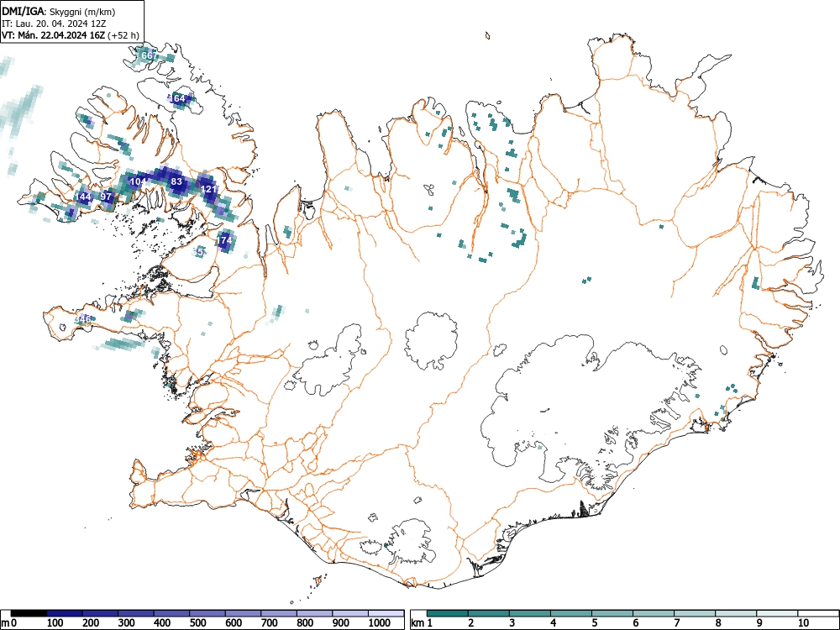Viewport: 840px width, 630px height.
Task: Click the '10' label on the kilometer legend
Action: [x=803, y=623]
